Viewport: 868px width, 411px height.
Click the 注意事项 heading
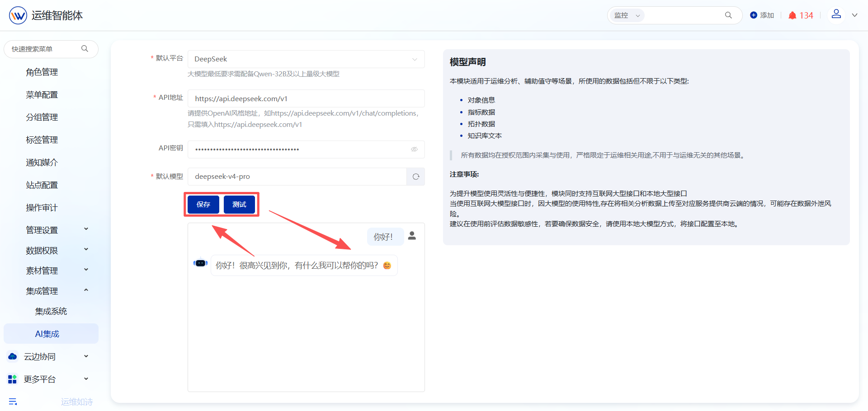click(464, 174)
